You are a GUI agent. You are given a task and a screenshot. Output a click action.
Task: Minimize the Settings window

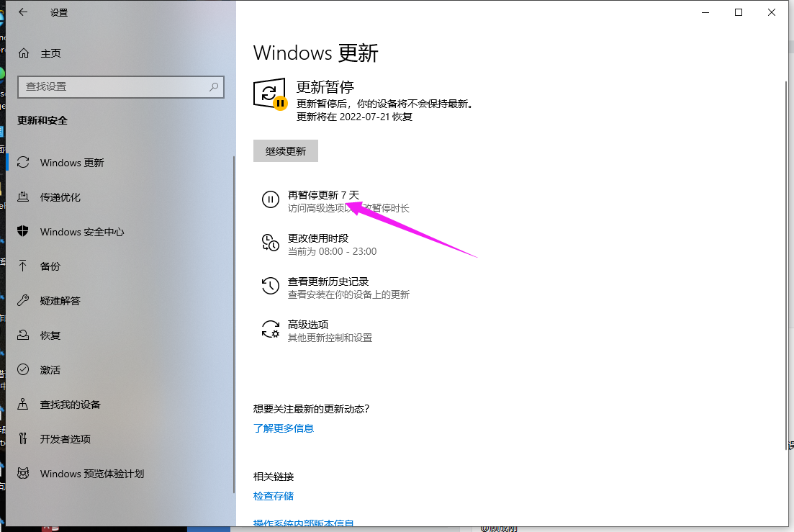[705, 12]
